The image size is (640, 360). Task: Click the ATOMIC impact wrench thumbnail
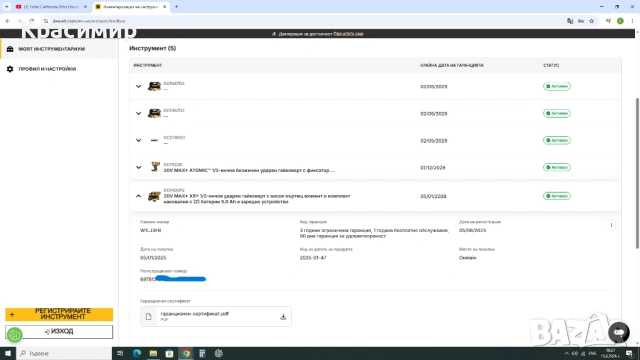click(155, 167)
